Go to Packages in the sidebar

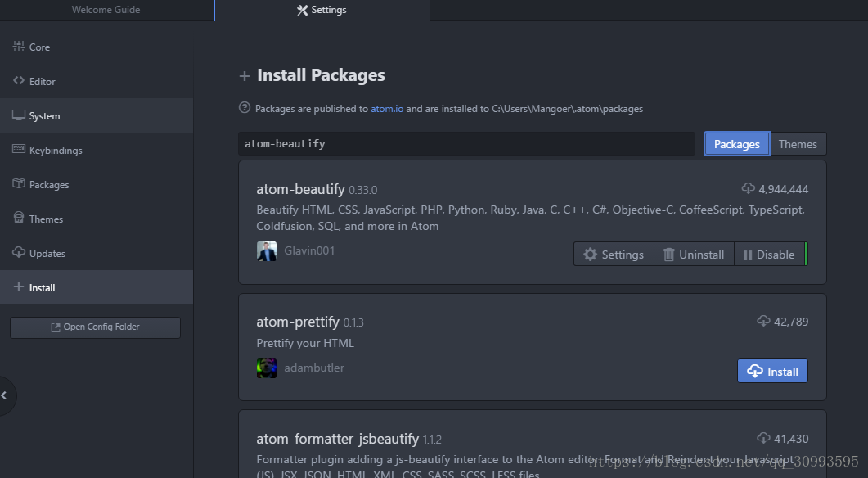97,184
